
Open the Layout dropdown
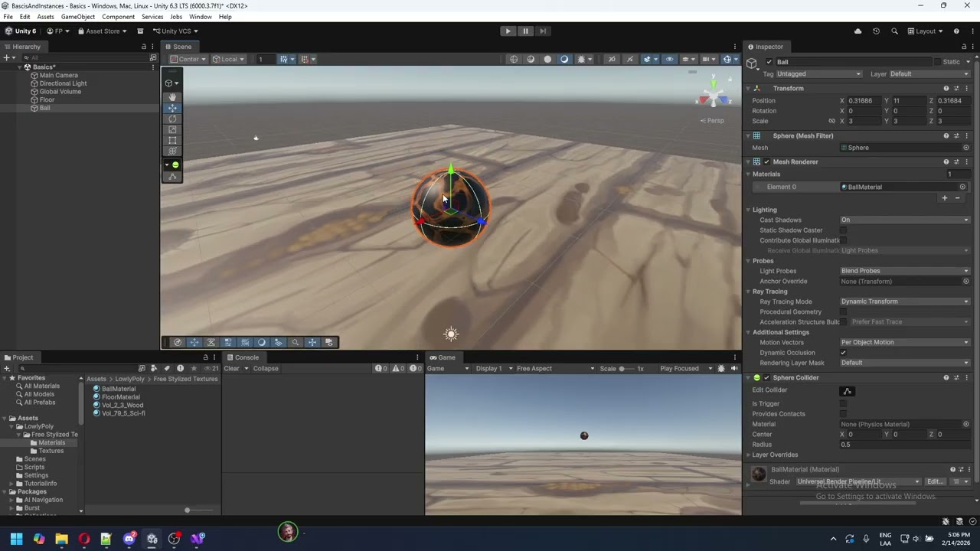pos(926,31)
